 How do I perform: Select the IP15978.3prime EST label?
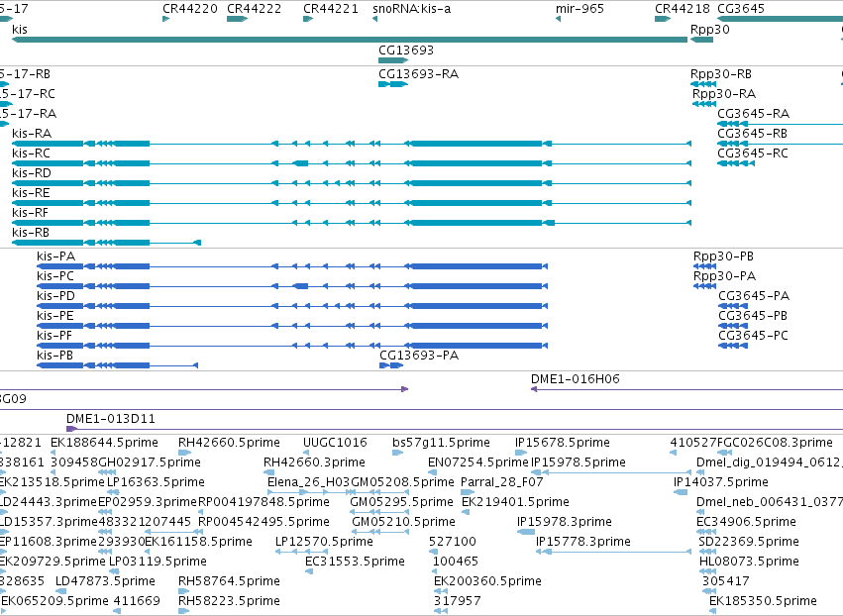click(565, 523)
